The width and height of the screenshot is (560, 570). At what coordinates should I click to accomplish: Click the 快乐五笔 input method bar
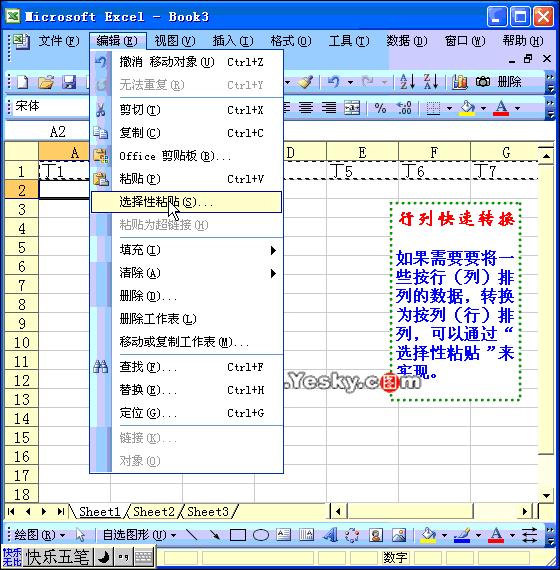click(x=57, y=556)
